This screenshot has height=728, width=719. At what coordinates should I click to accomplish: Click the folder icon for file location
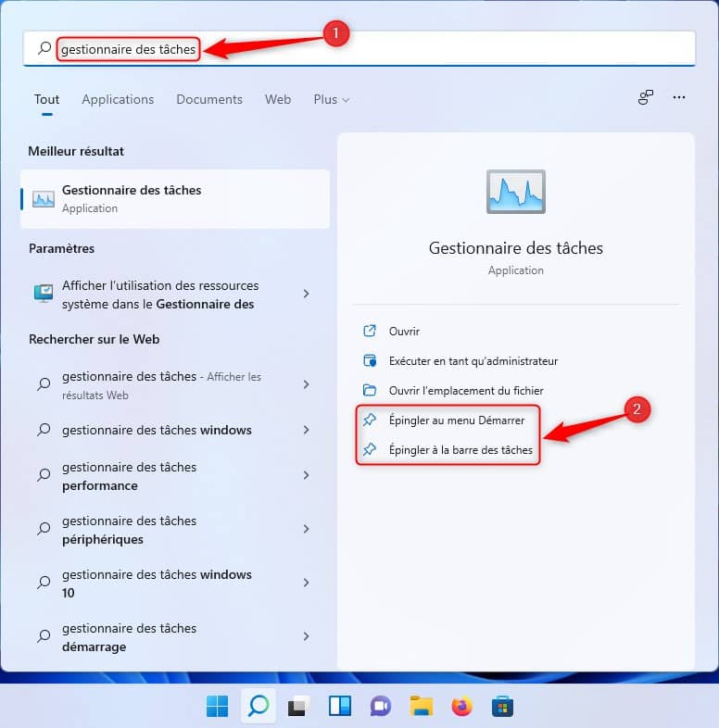(x=370, y=390)
